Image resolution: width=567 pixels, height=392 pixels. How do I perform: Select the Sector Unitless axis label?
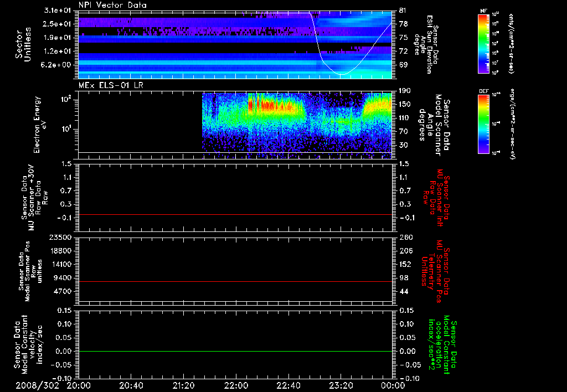click(23, 44)
